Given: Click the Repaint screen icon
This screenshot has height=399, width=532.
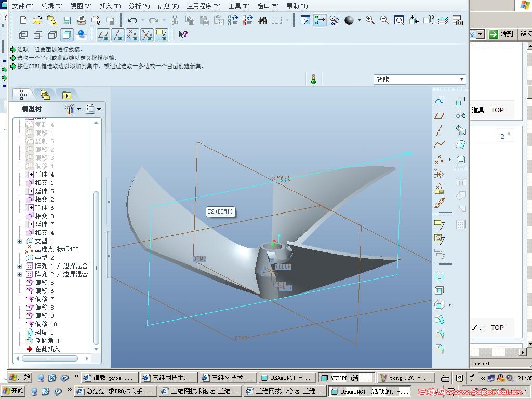Looking at the screenshot, I should (x=305, y=20).
